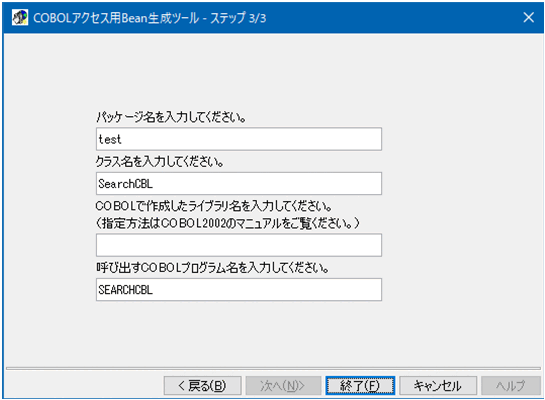The width and height of the screenshot is (545, 400).
Task: Go back with the 戻る(B) button
Action: (x=202, y=385)
